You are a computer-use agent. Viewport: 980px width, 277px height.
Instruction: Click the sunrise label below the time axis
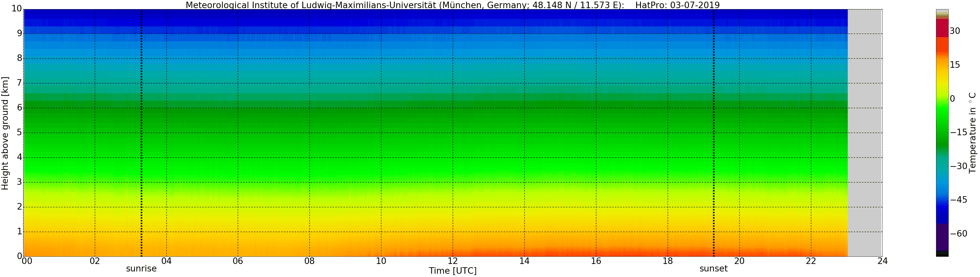point(141,269)
